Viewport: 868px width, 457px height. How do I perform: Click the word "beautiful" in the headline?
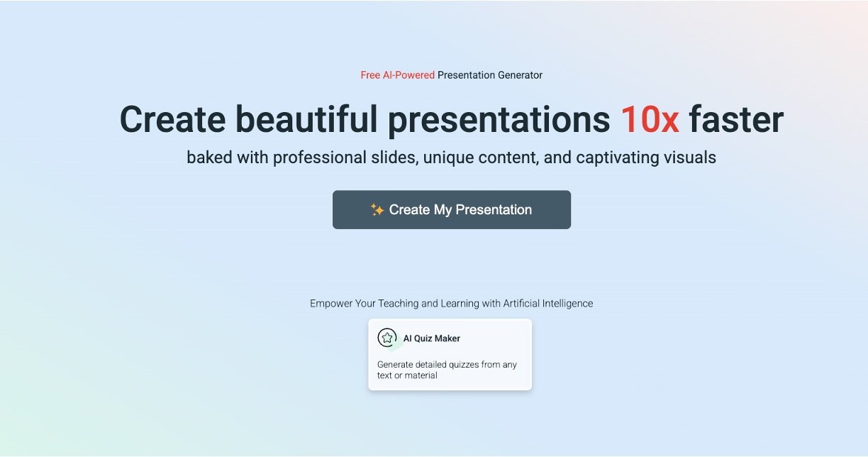(306, 119)
